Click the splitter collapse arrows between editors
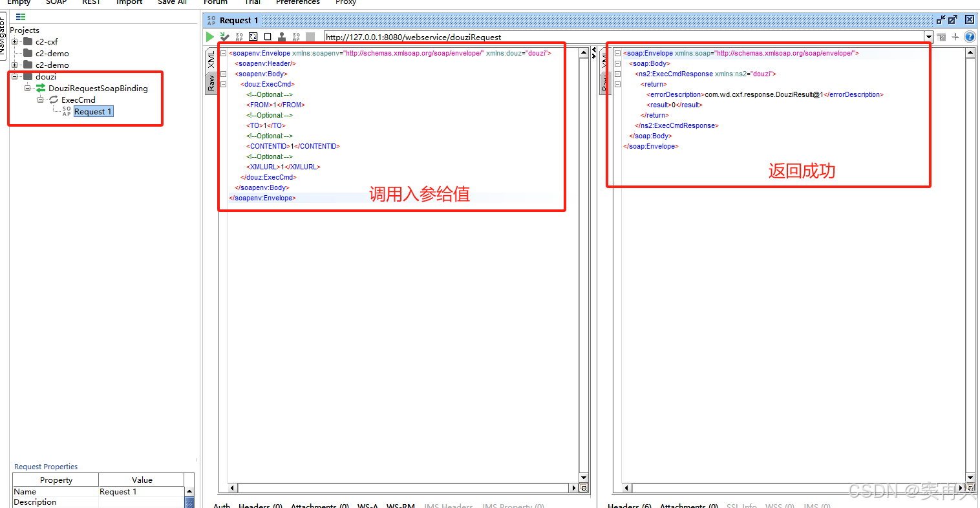This screenshot has width=980, height=508. pyautogui.click(x=594, y=53)
